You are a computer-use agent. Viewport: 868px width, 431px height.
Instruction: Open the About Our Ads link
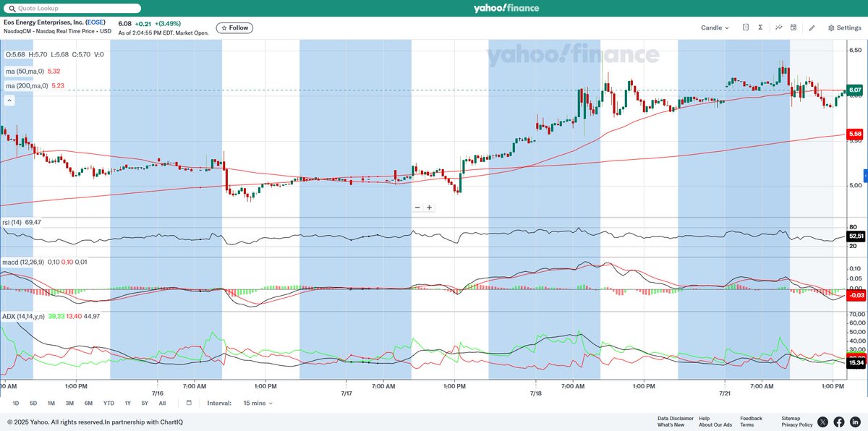(x=715, y=424)
